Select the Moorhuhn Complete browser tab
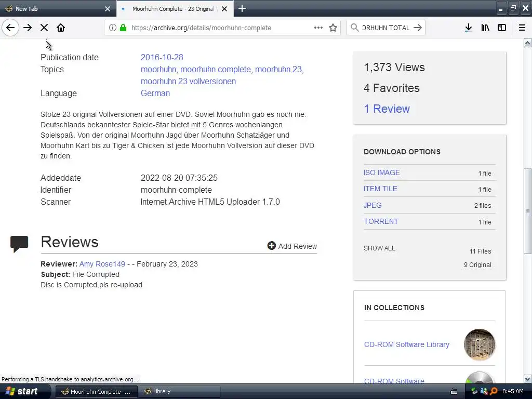Screen dimensions: 532x399 [175, 9]
